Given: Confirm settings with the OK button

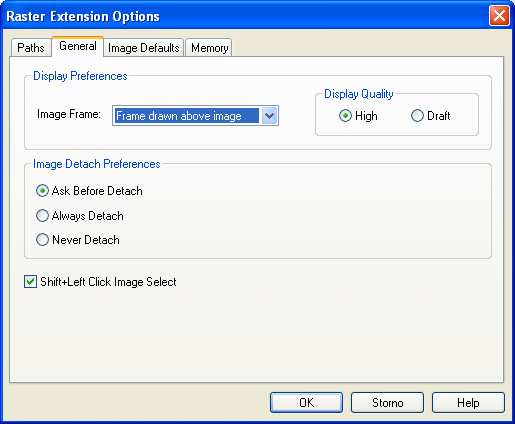Looking at the screenshot, I should (306, 403).
